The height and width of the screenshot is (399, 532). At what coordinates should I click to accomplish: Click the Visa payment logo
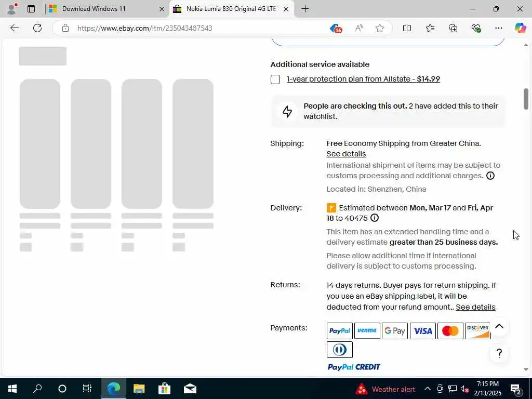pos(423,331)
